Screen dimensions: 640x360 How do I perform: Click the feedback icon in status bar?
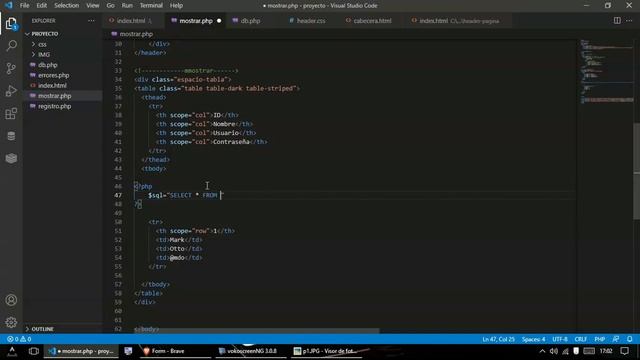616,339
